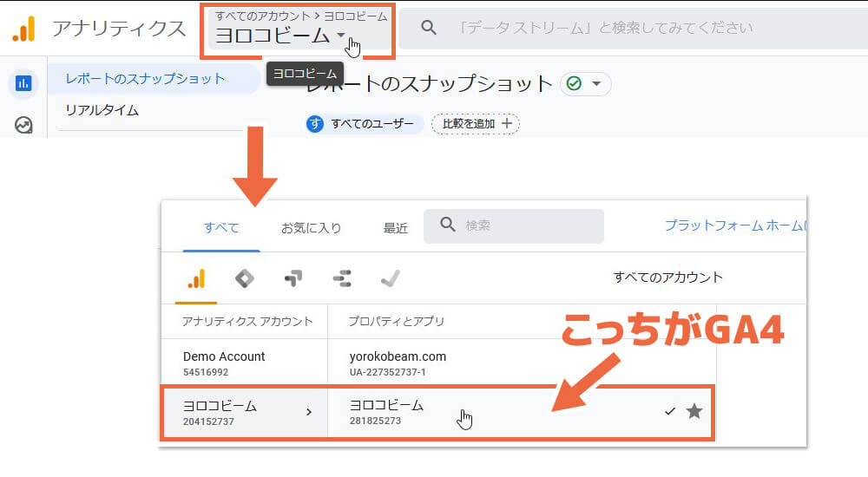
Task: Select the Demo Account row
Action: coord(244,363)
